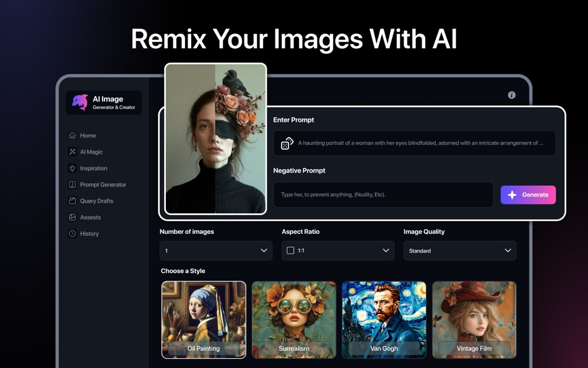Select the Vintage Film style thumbnail
This screenshot has width=588, height=368.
click(x=474, y=320)
